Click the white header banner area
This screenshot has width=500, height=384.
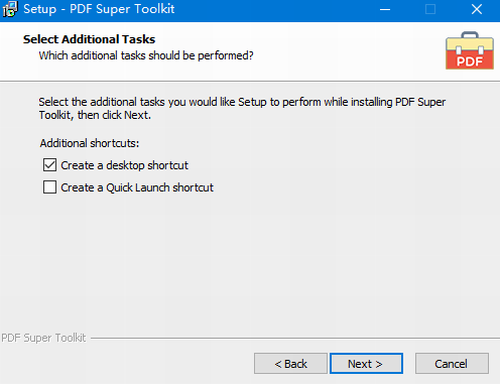pyautogui.click(x=250, y=51)
